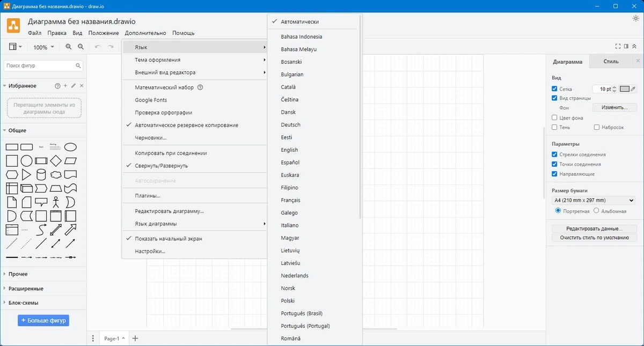Image resolution: width=644 pixels, height=346 pixels.
Task: Click Очистить стиль по умолчанию button
Action: click(x=594, y=238)
